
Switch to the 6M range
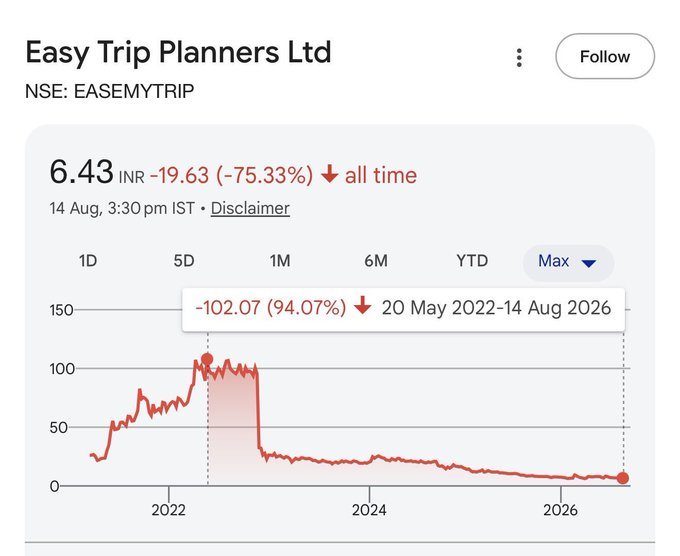tap(376, 261)
